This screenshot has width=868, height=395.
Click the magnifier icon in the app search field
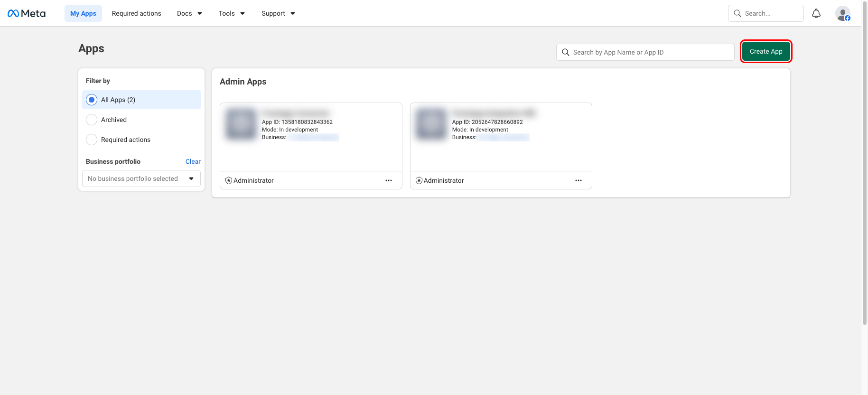coord(566,52)
